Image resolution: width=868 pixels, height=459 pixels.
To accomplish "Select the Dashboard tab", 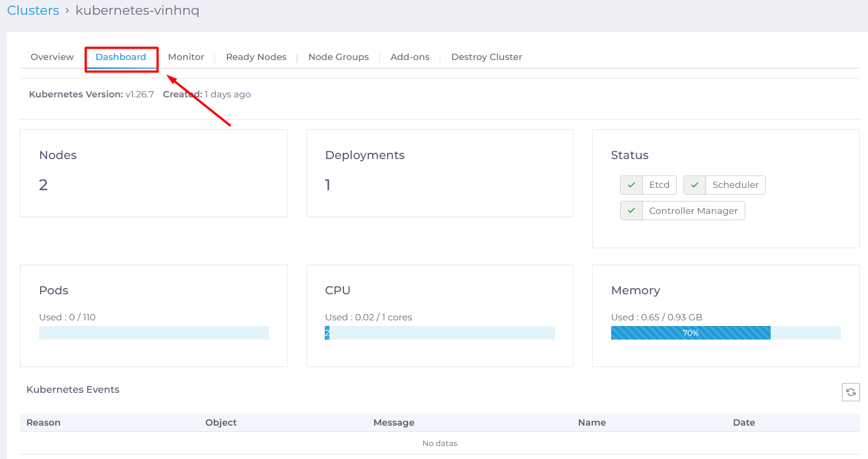I will 121,57.
